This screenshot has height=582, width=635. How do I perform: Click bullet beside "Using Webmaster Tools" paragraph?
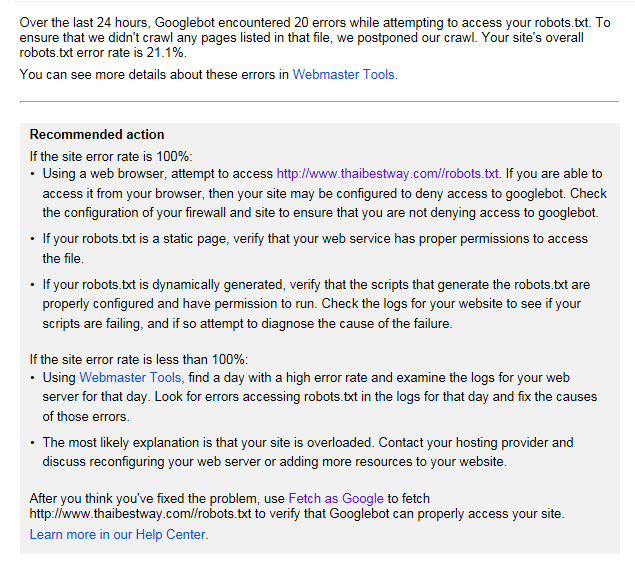click(x=33, y=378)
